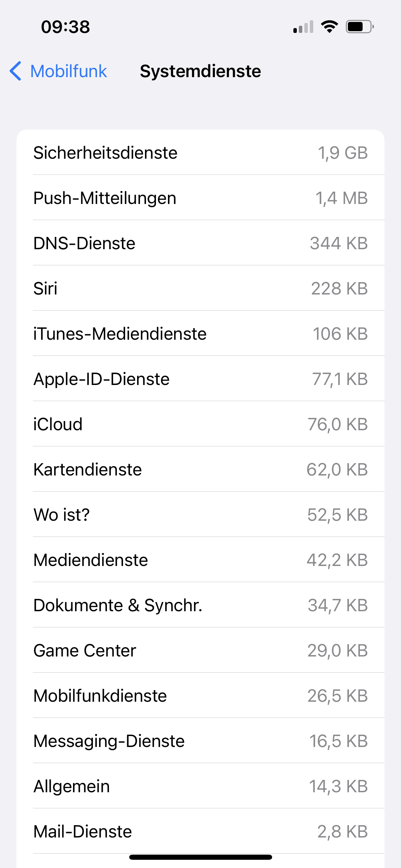Go back to Mobilfunk settings
The height and width of the screenshot is (868, 401).
click(x=69, y=71)
